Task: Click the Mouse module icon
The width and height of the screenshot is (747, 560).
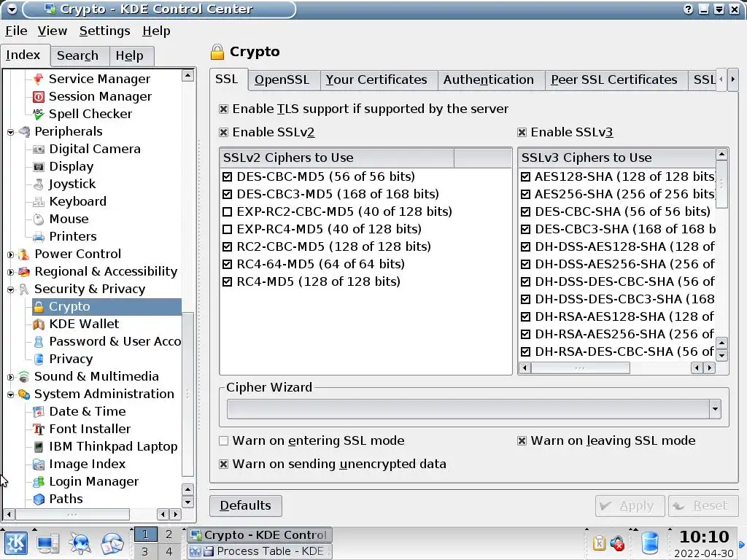Action: 39,219
